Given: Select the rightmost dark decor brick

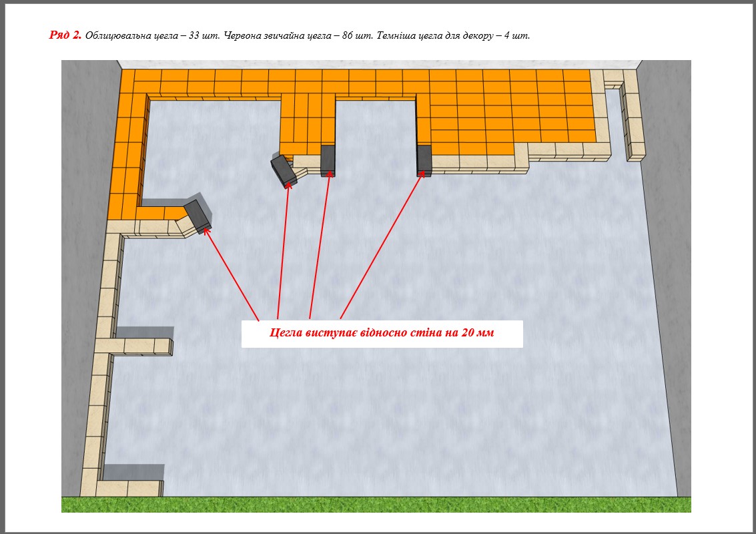Looking at the screenshot, I should click(424, 160).
